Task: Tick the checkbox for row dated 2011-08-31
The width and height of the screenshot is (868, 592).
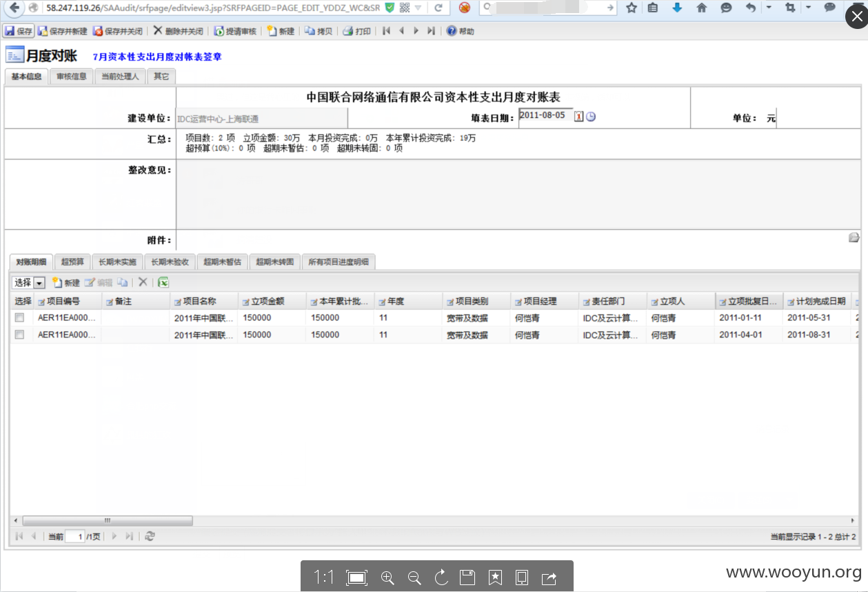Action: 20,335
